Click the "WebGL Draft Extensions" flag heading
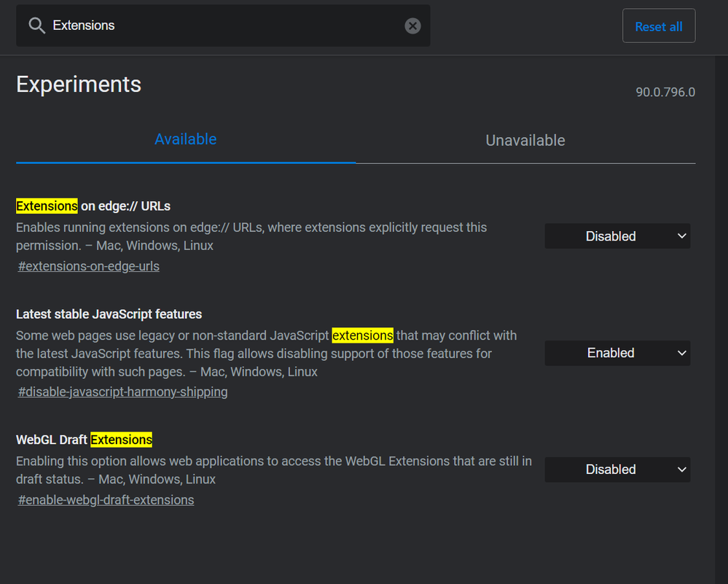 coord(85,440)
